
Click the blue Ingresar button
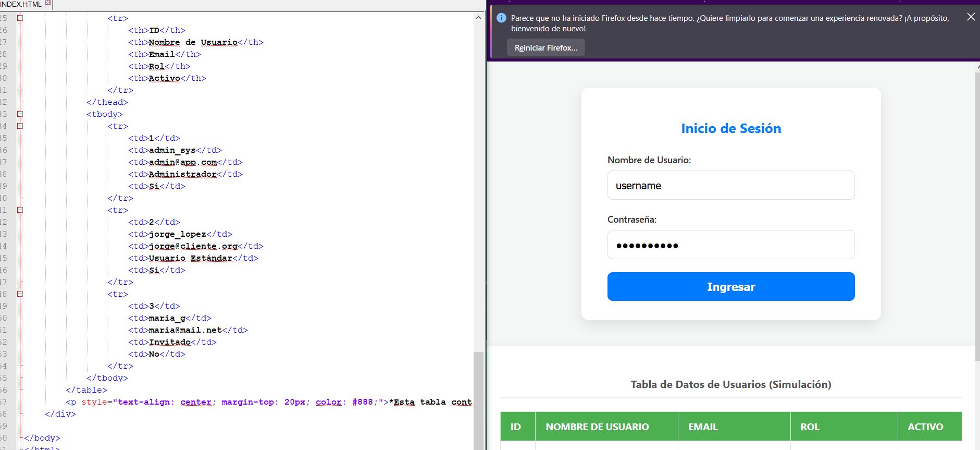click(x=730, y=287)
